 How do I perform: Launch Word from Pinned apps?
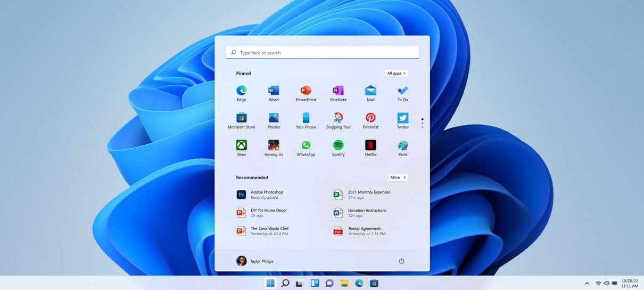274,93
